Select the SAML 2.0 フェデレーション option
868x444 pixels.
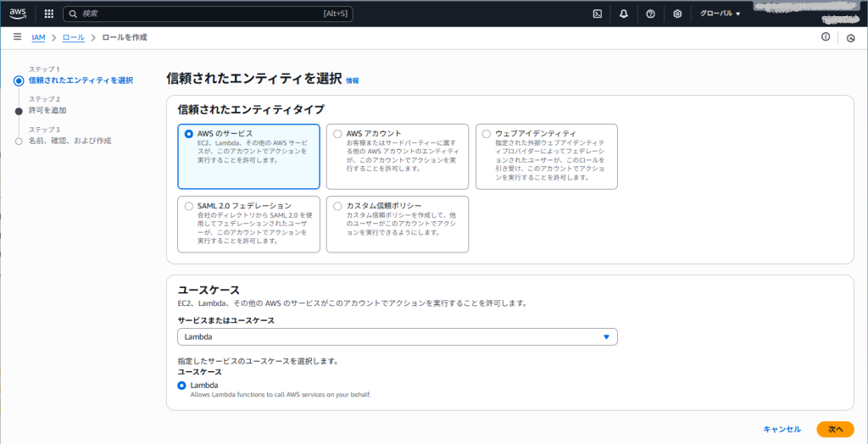189,206
